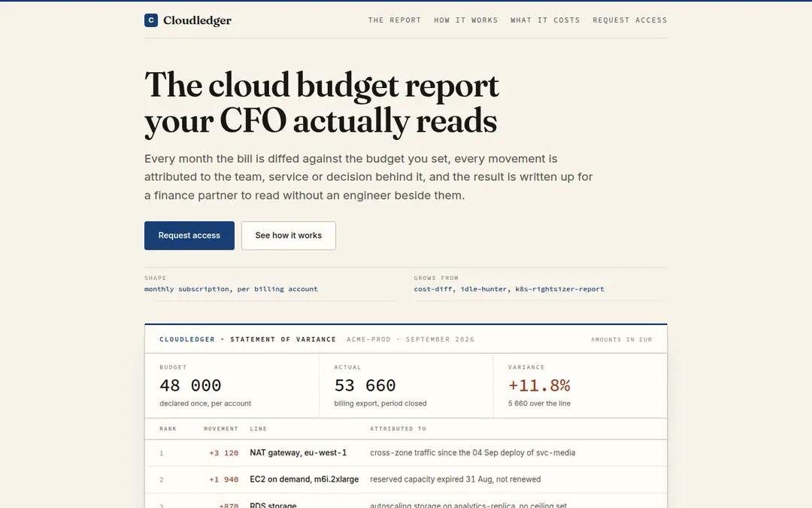Click 'EC2 on demand, m6i.2xlarge' line
This screenshot has height=508, width=812.
pyautogui.click(x=304, y=479)
